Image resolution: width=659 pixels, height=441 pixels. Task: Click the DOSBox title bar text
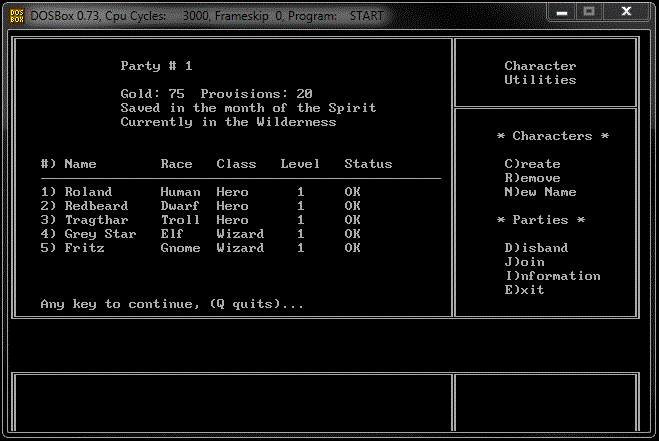point(207,16)
